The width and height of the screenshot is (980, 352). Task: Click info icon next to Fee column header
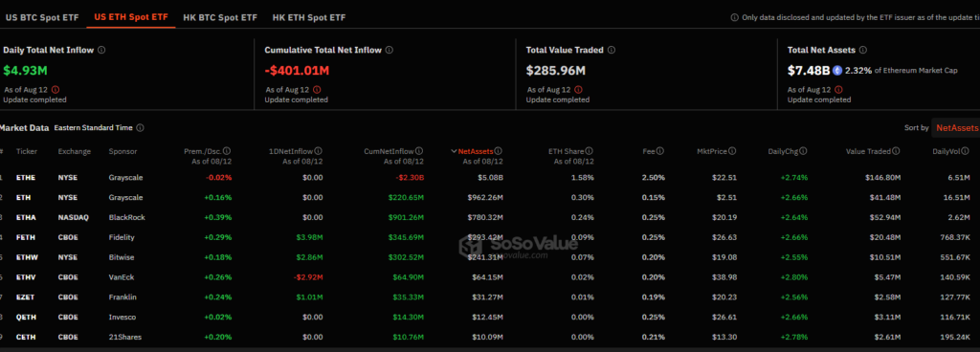point(660,151)
